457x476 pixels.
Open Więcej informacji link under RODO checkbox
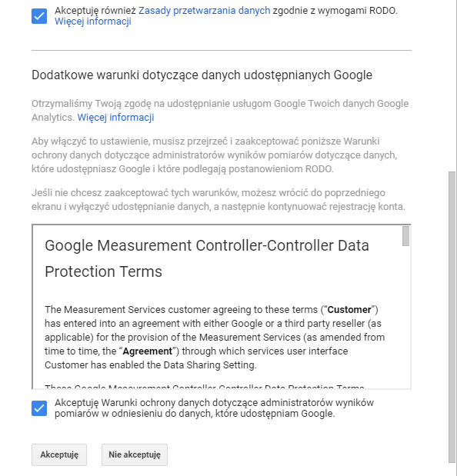93,22
